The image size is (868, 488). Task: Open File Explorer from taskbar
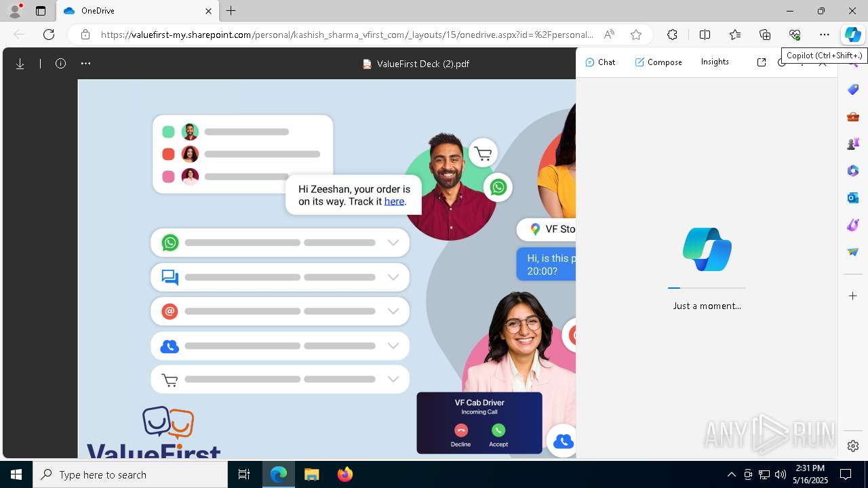pos(311,474)
